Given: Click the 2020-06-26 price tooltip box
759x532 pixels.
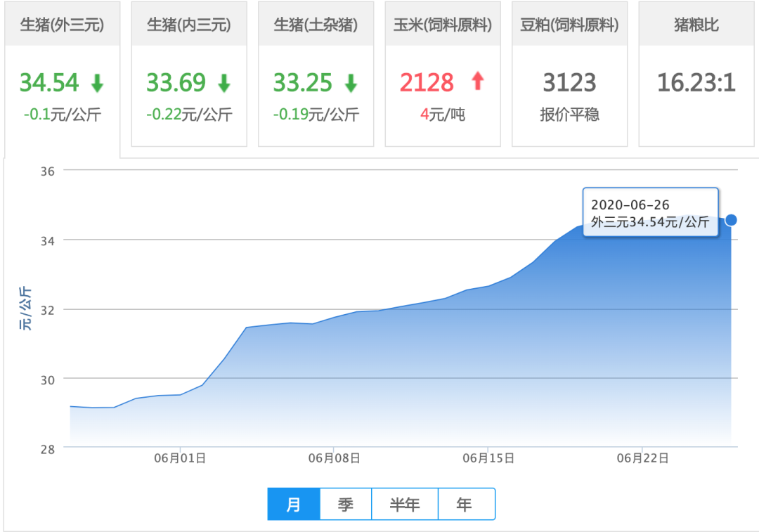Looking at the screenshot, I should pos(650,213).
